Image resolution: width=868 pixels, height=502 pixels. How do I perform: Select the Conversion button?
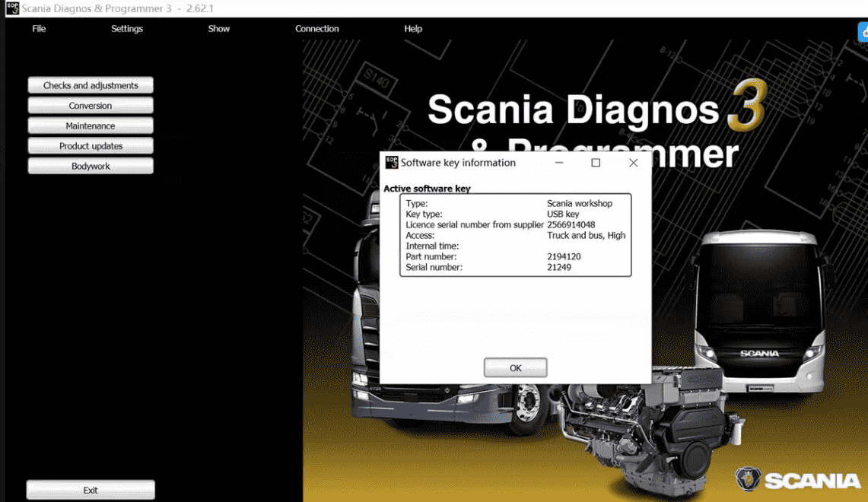(91, 106)
